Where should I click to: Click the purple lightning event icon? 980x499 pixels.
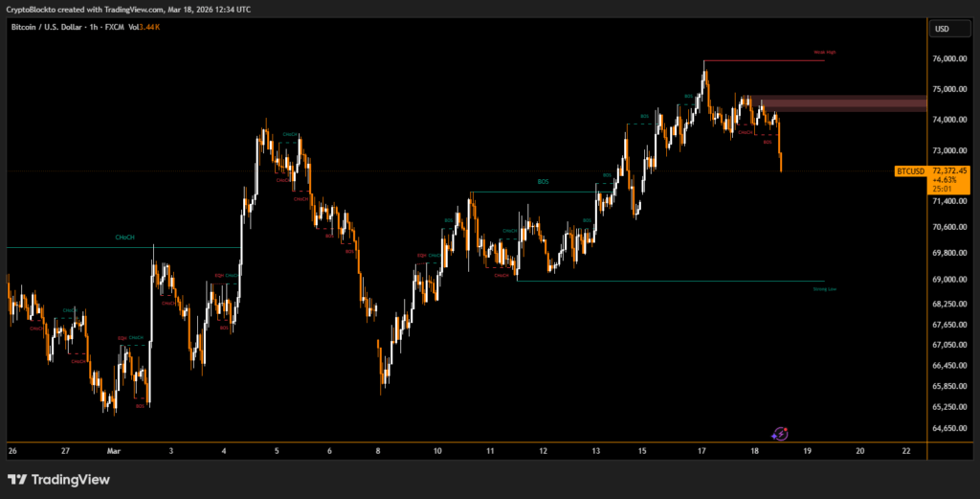(x=780, y=434)
